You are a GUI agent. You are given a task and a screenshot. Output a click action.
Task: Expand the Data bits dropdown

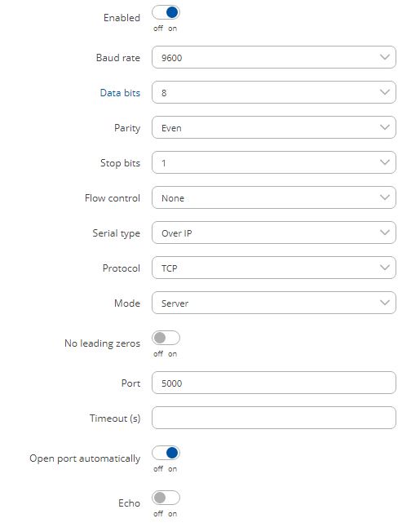(x=274, y=92)
